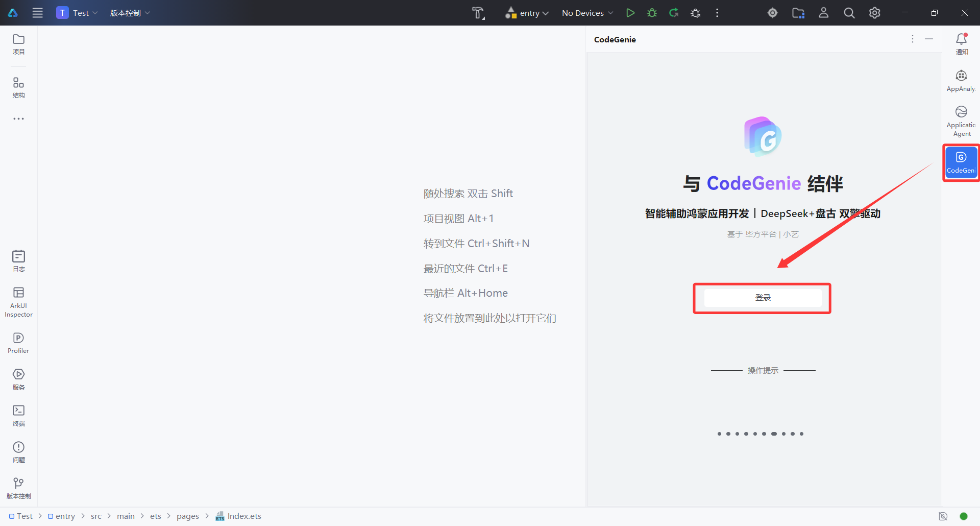The width and height of the screenshot is (980, 526).
Task: Hide the CodeGenie panel with minimize dash
Action: 929,39
